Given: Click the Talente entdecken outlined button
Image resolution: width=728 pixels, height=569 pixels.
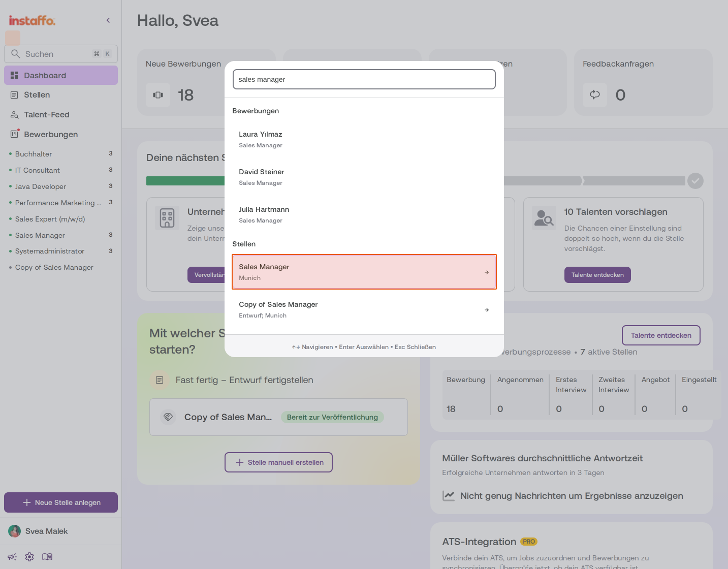Looking at the screenshot, I should coord(661,335).
